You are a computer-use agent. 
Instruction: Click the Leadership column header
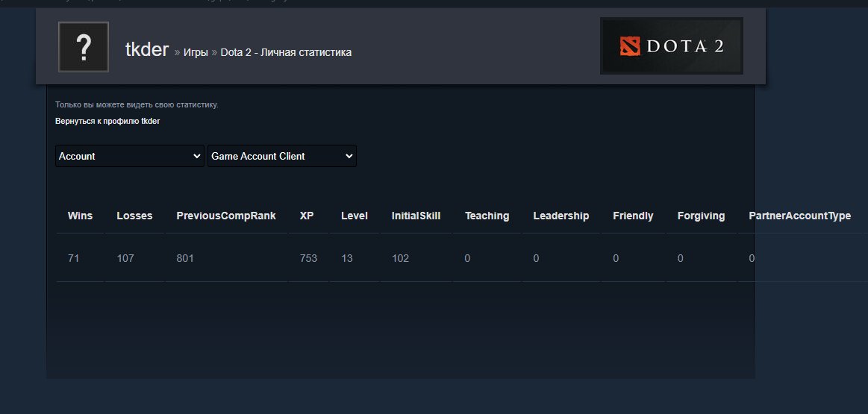tap(561, 216)
